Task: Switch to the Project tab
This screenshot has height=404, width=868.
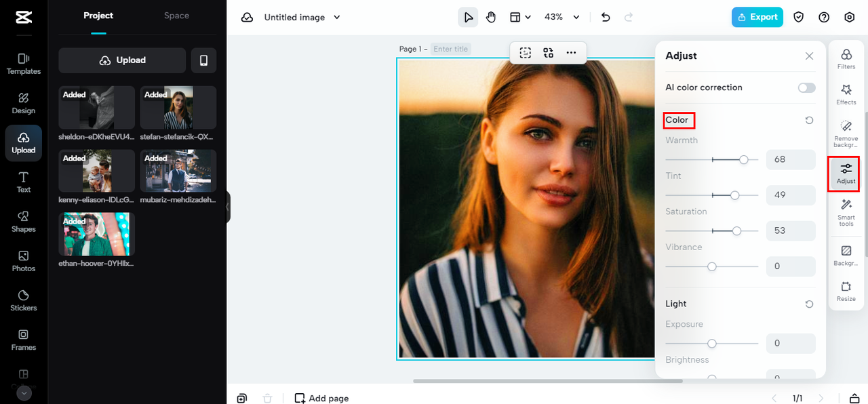Action: pos(98,16)
